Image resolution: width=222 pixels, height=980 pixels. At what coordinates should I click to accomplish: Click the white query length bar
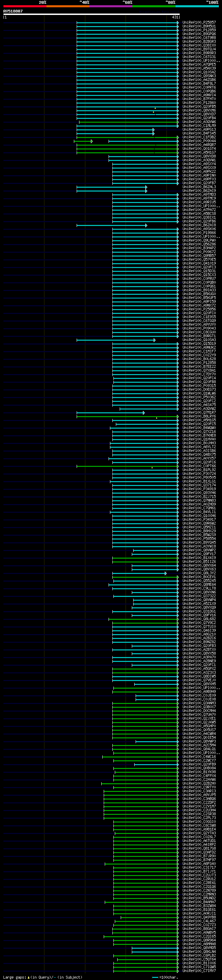point(92,14)
